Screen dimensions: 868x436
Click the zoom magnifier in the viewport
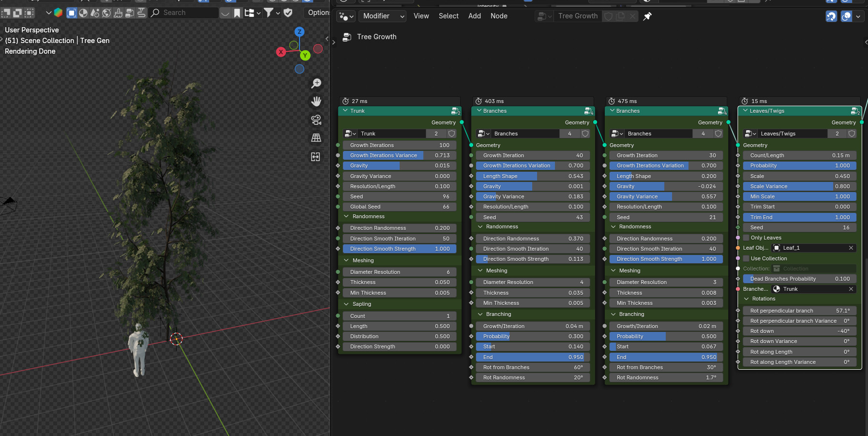(316, 83)
